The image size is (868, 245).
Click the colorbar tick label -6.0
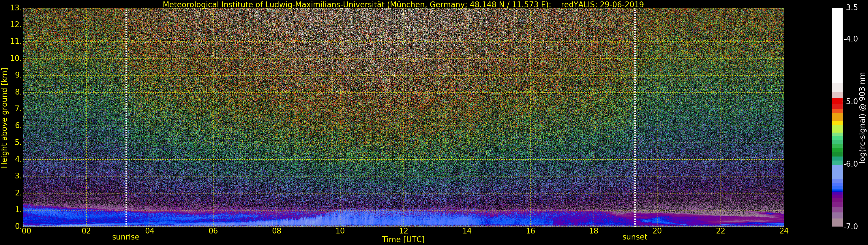[x=851, y=164]
